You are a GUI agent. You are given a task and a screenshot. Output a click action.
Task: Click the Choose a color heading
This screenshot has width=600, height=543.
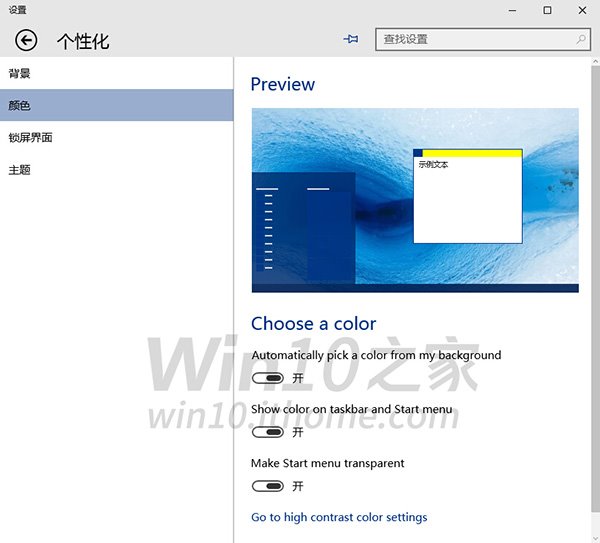(x=313, y=324)
